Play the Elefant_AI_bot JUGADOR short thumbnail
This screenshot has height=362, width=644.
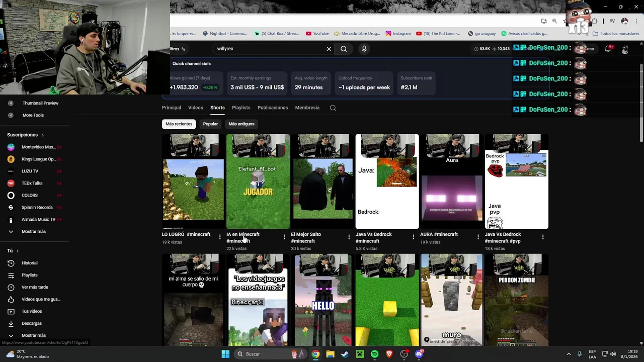coord(258,182)
